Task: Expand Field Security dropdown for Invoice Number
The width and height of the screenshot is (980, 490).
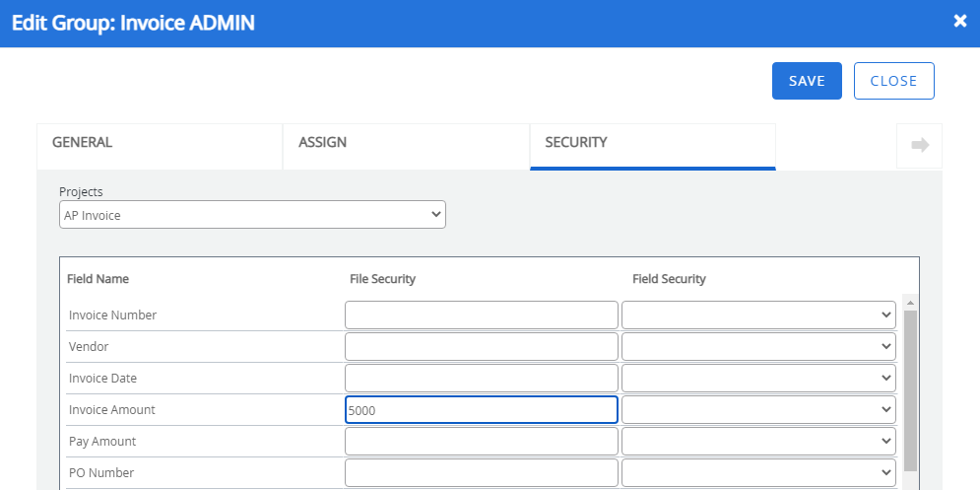Action: [758, 315]
